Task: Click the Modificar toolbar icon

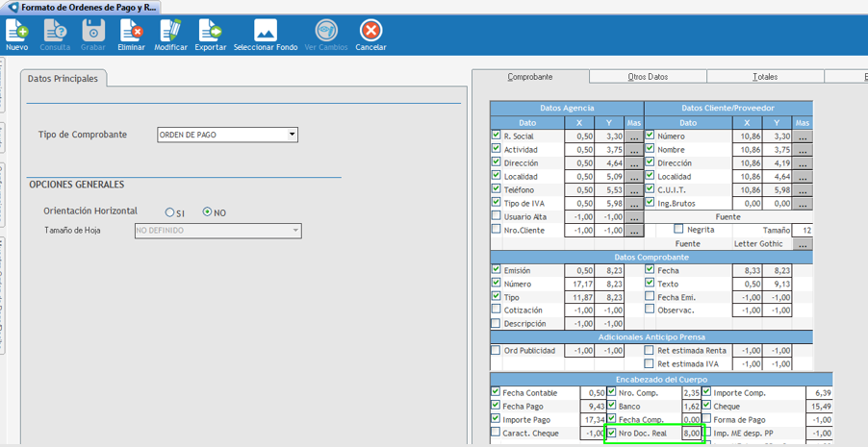Action: coord(170,32)
